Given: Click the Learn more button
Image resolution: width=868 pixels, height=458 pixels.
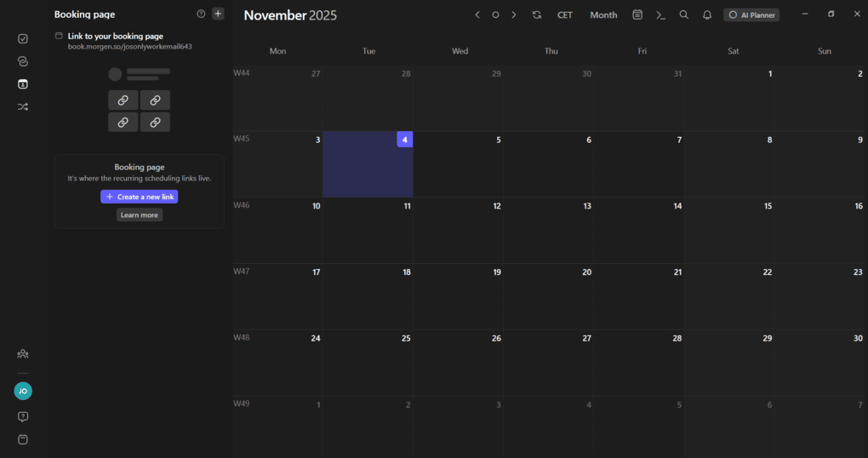Looking at the screenshot, I should click(x=140, y=215).
